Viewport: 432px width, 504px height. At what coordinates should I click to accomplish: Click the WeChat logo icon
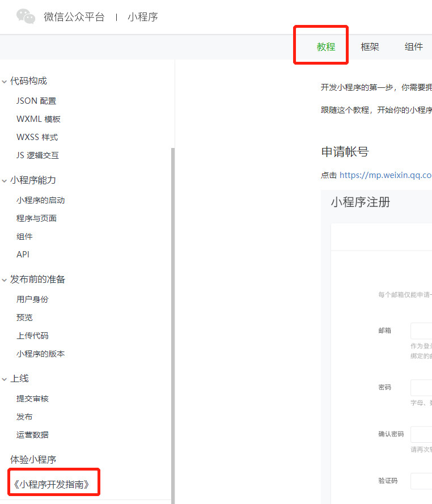(x=26, y=16)
